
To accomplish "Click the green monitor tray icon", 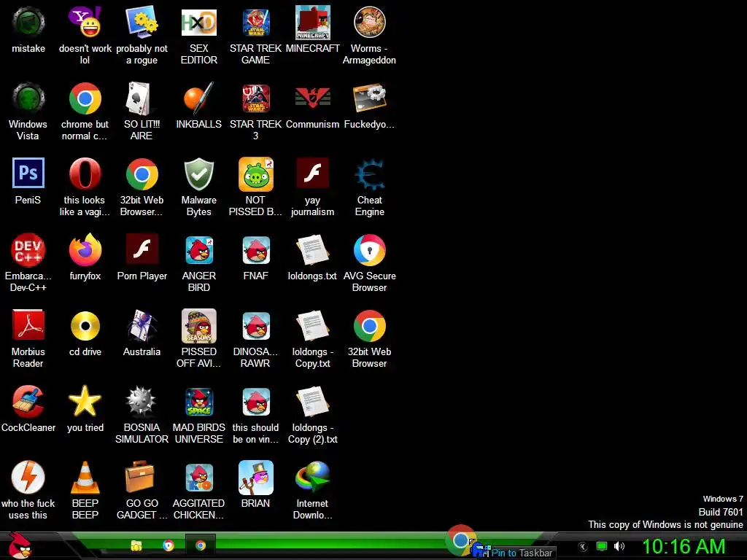I will pyautogui.click(x=602, y=546).
